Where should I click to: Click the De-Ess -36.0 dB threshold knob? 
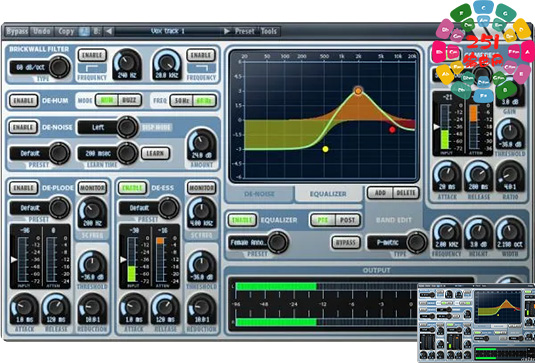click(201, 267)
